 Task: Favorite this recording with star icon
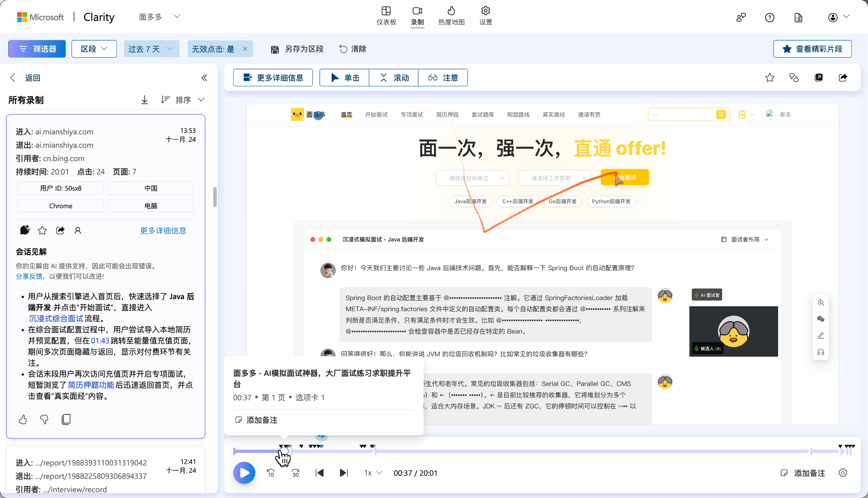click(x=770, y=78)
